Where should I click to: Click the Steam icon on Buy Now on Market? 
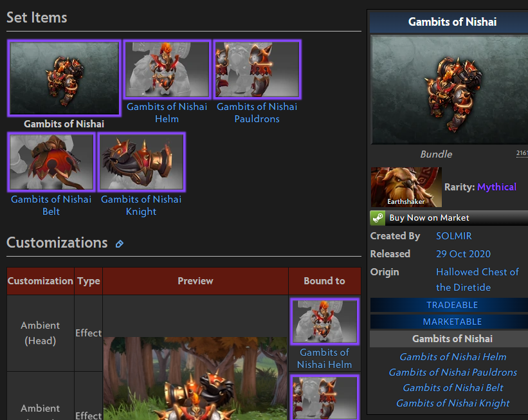(x=378, y=217)
